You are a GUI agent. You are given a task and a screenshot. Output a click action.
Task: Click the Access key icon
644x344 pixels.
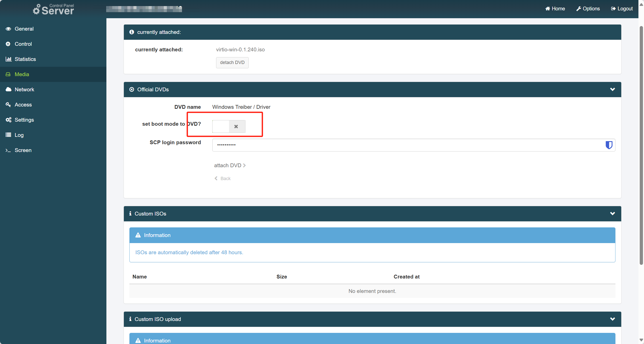[x=8, y=104]
